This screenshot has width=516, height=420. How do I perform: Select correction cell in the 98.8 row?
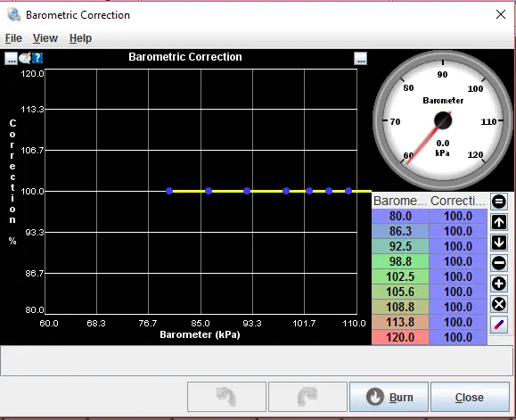tap(458, 261)
